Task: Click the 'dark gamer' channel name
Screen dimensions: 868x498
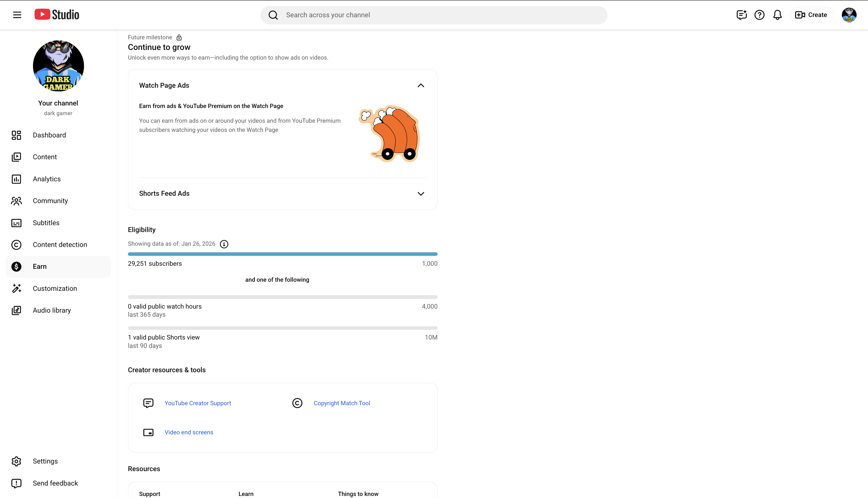Action: [x=58, y=113]
